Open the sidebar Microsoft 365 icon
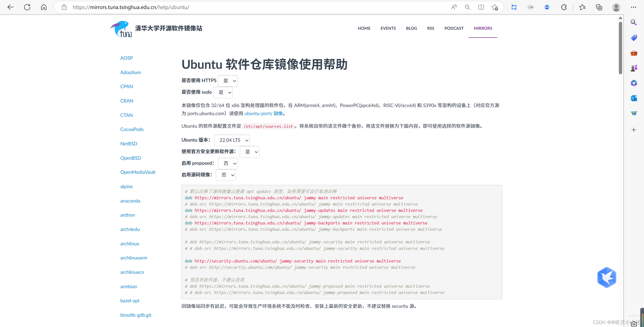The height and width of the screenshot is (327, 644). (634, 83)
